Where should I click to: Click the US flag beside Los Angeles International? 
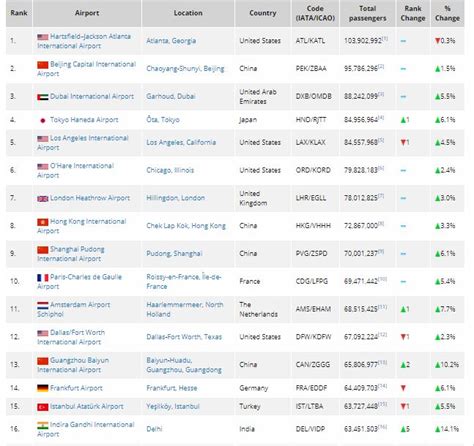click(43, 138)
